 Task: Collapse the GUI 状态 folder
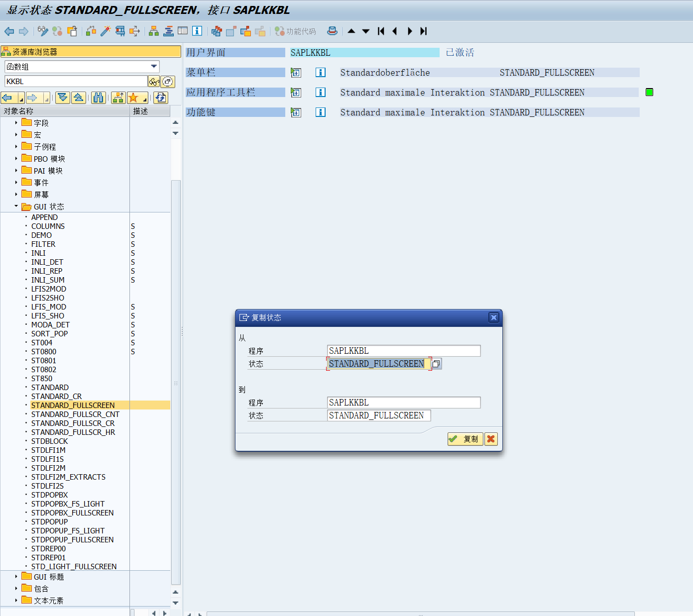coord(16,206)
